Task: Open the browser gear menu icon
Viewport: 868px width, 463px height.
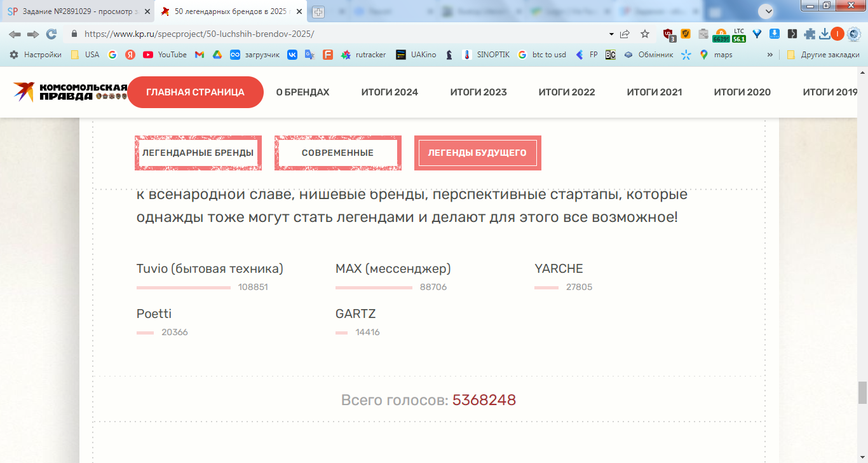Action: pyautogui.click(x=854, y=34)
